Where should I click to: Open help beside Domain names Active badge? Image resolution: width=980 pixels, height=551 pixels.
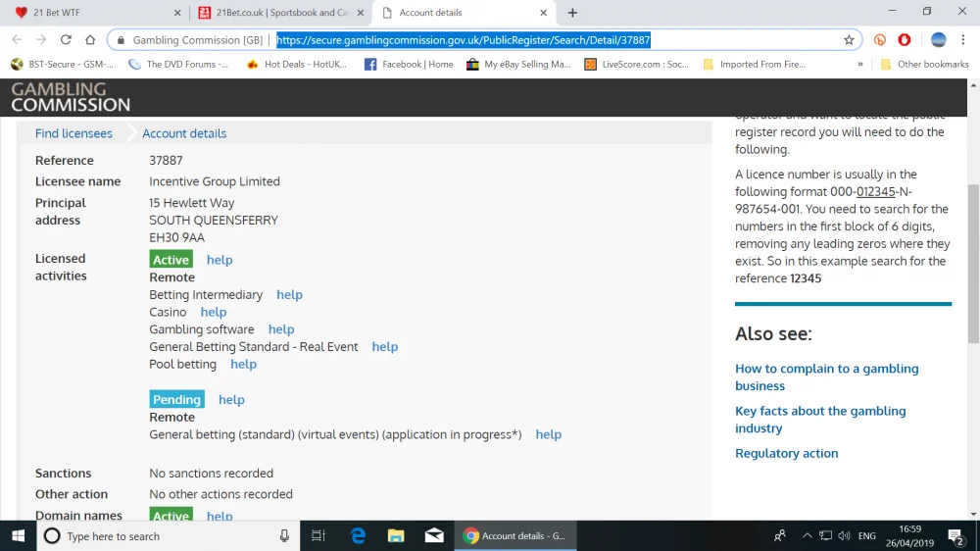220,516
